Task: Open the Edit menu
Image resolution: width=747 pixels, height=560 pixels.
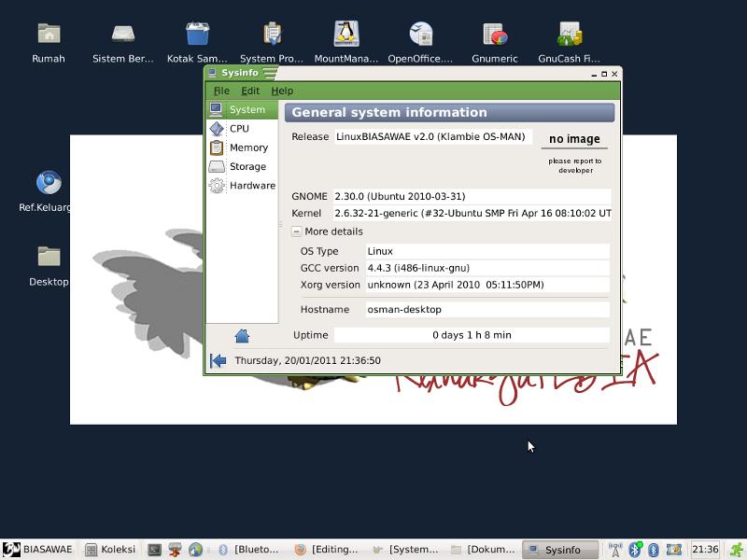Action: pyautogui.click(x=250, y=91)
